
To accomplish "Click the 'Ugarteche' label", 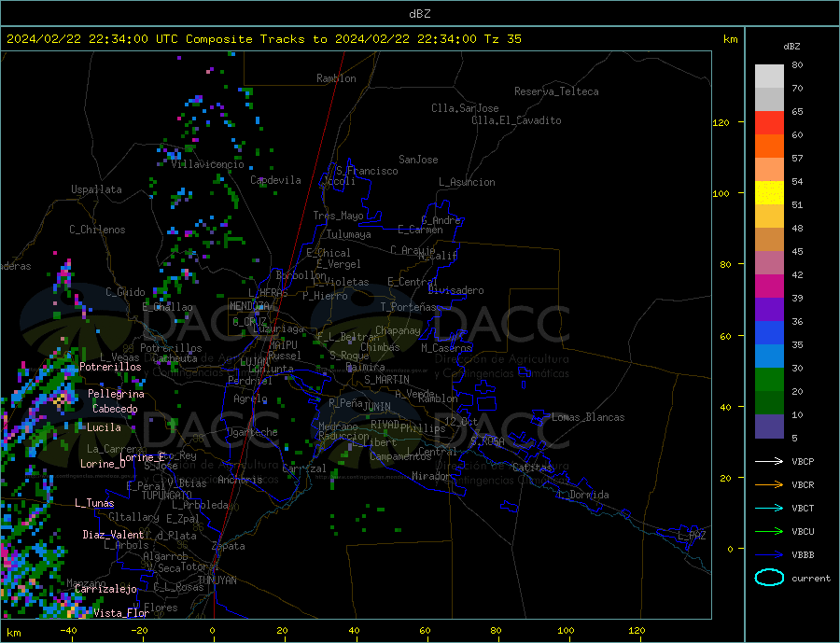I will click(x=252, y=432).
